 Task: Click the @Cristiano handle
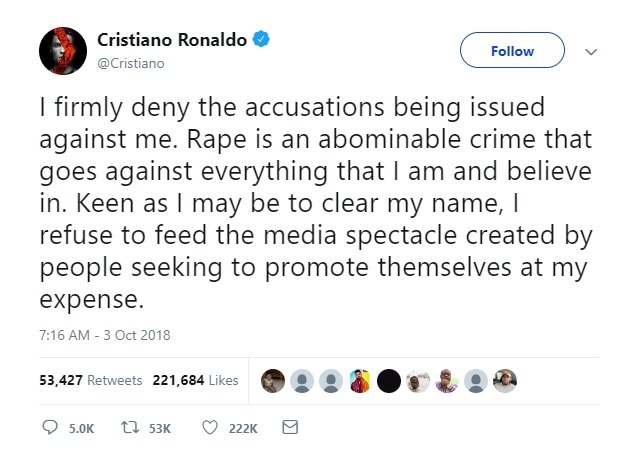(x=131, y=62)
